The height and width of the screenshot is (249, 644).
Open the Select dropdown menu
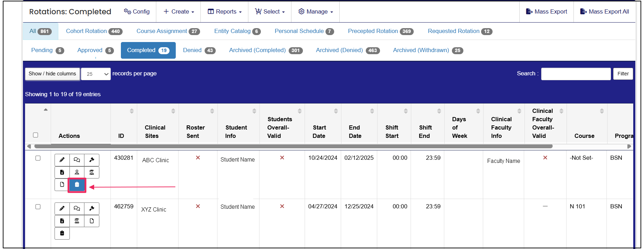pyautogui.click(x=270, y=11)
